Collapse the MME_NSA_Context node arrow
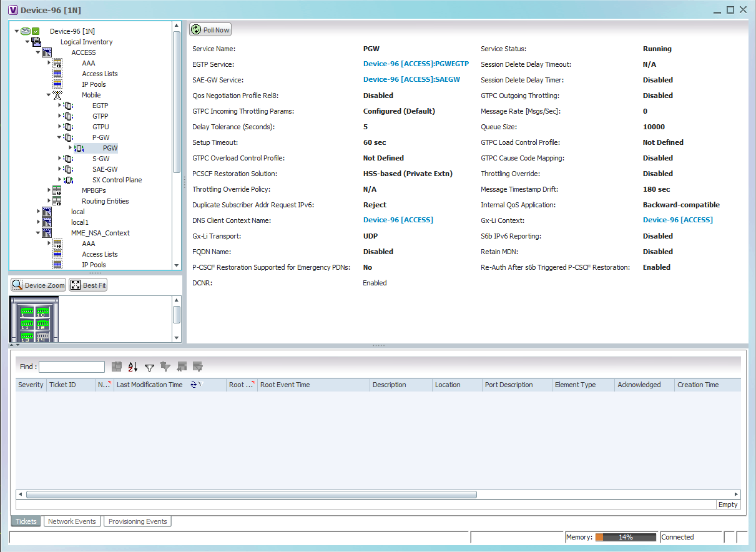 (x=38, y=233)
